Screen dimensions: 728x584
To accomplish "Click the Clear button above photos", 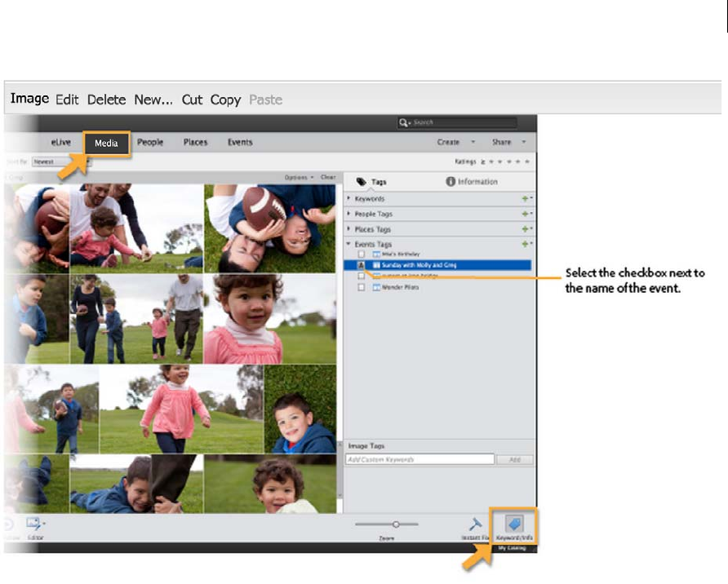I will pos(328,177).
